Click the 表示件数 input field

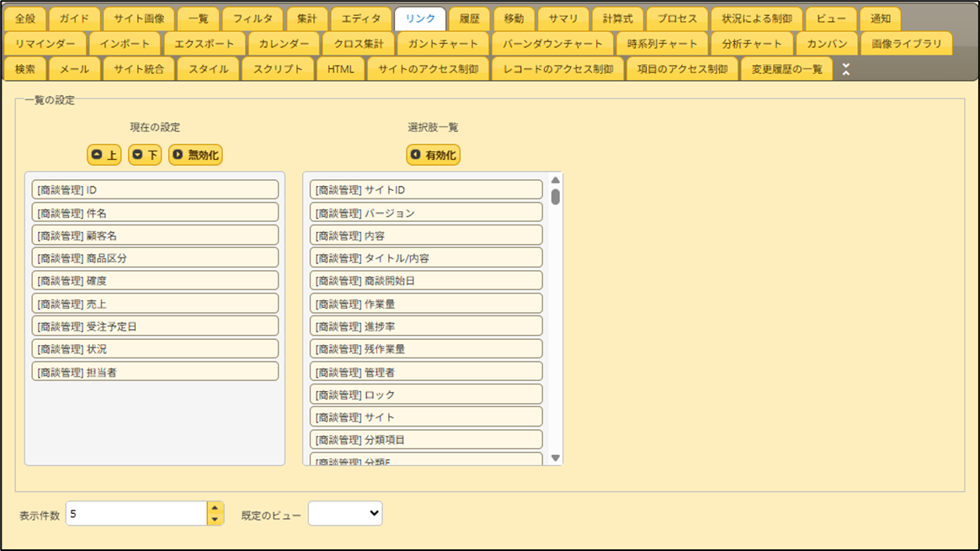tap(136, 513)
